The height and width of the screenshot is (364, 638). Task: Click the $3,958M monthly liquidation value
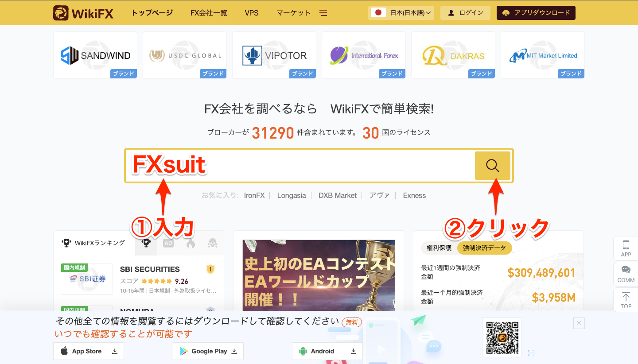pyautogui.click(x=554, y=297)
